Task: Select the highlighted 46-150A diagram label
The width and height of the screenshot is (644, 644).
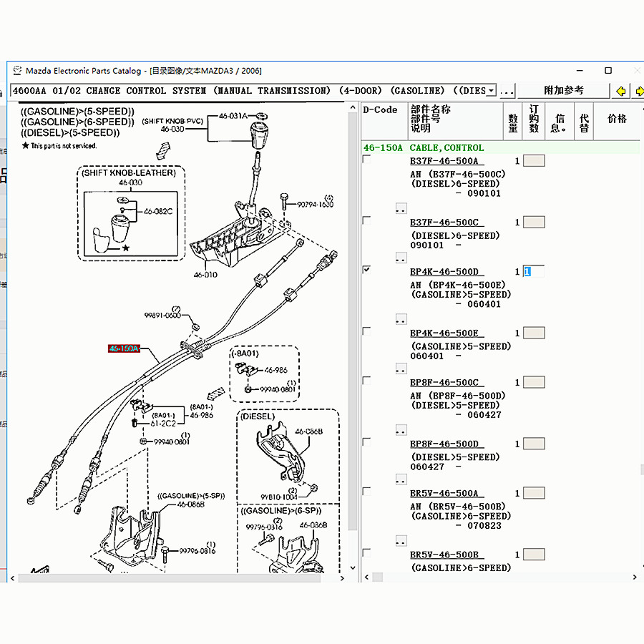Action: tap(124, 348)
